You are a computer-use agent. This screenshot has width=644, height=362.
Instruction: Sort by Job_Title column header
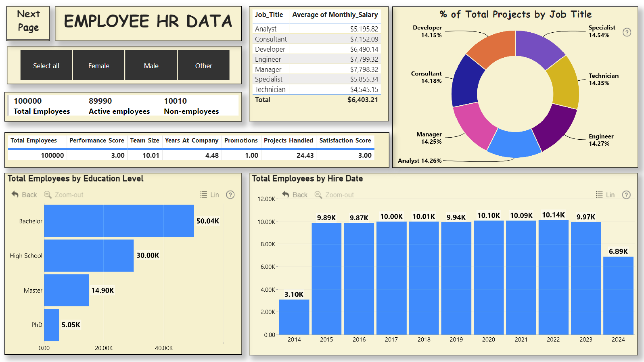269,15
